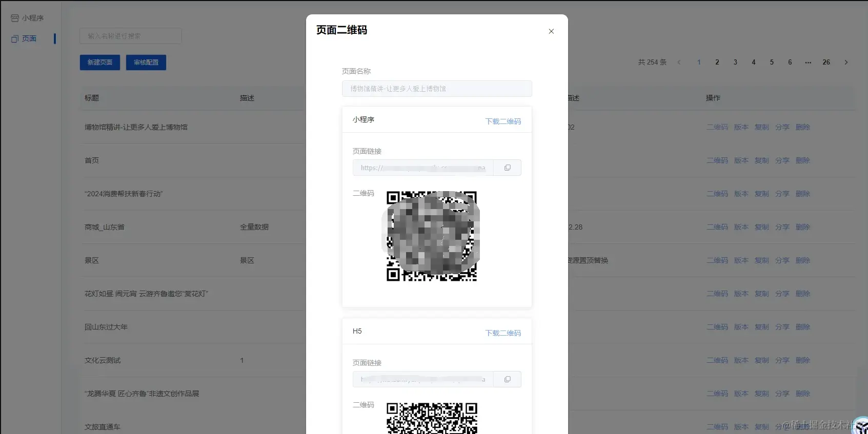Image resolution: width=868 pixels, height=434 pixels.
Task: Open 二维码 for 文旅直通车 row
Action: (717, 427)
